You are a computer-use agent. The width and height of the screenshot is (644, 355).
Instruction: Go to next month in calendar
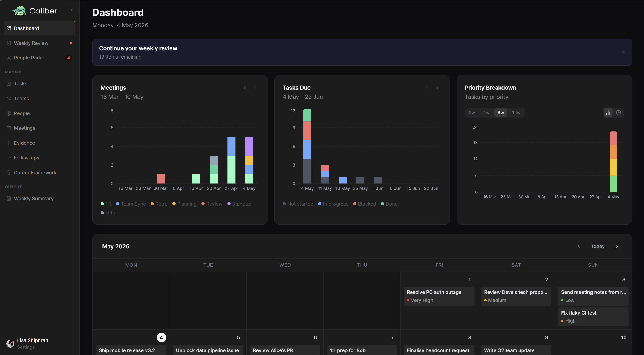tap(617, 246)
